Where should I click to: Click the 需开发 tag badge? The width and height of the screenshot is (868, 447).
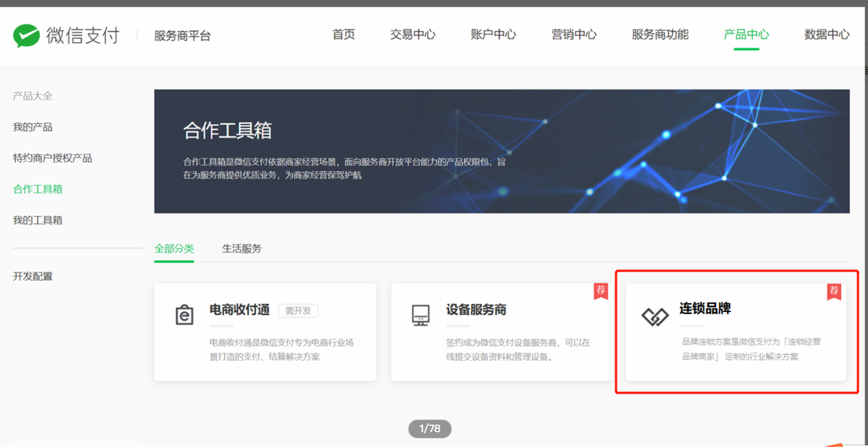click(x=298, y=311)
